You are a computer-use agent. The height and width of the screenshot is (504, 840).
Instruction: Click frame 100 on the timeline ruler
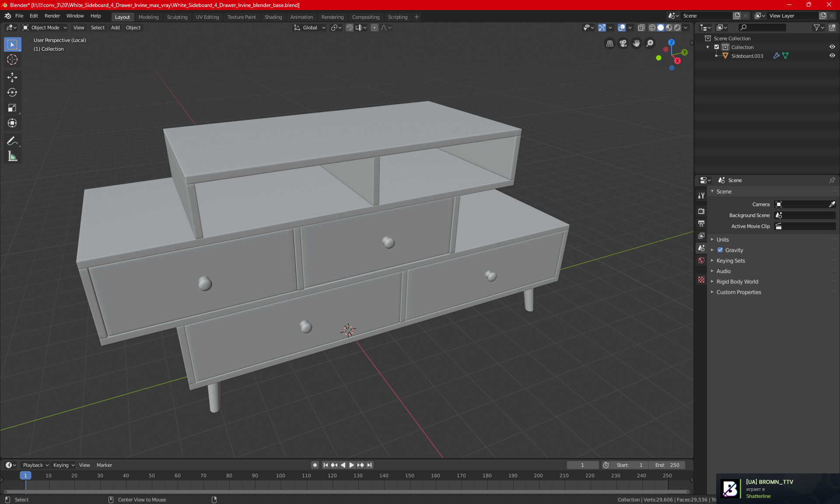click(x=280, y=476)
